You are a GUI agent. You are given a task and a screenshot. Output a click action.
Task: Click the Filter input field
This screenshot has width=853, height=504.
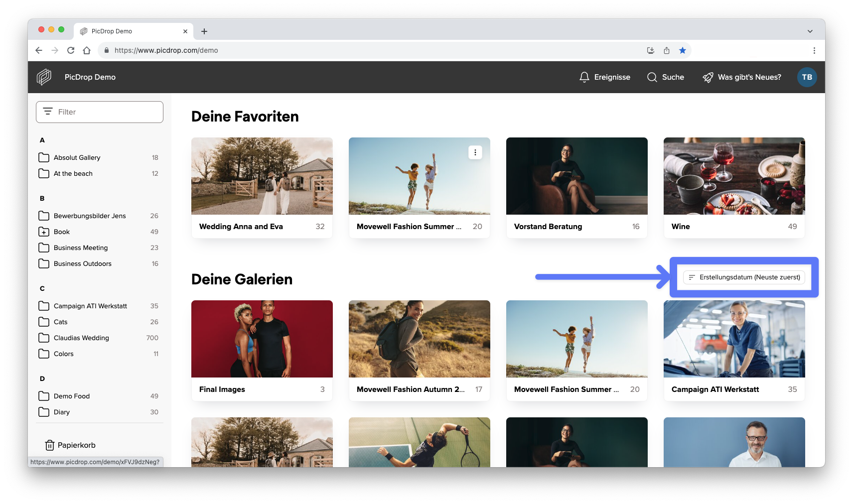point(100,112)
